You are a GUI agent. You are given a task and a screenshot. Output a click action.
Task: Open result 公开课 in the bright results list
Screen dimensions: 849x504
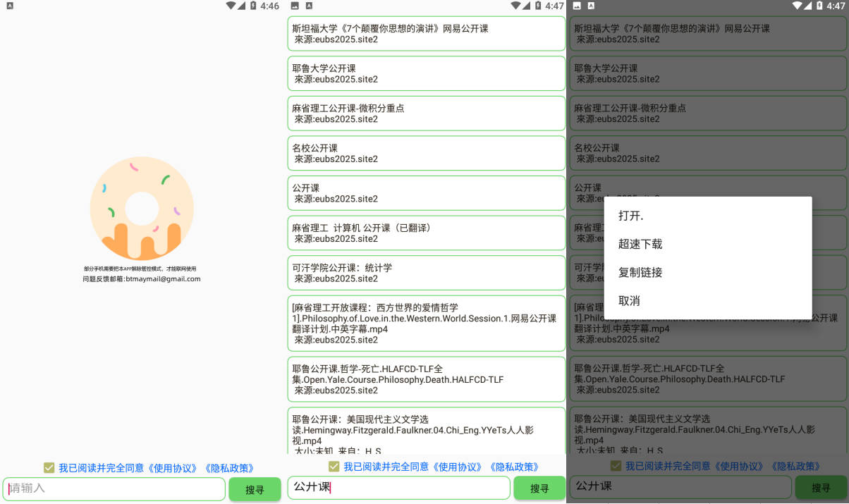click(427, 193)
